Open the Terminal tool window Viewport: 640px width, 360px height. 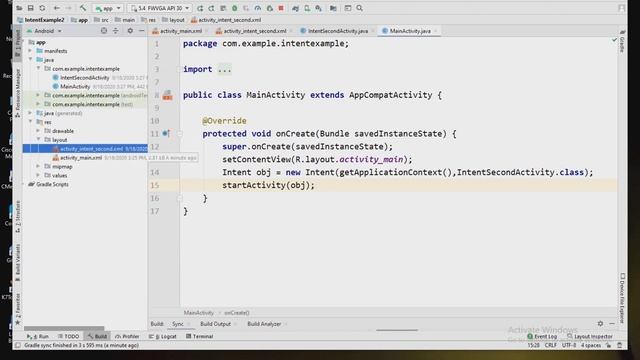click(x=200, y=336)
